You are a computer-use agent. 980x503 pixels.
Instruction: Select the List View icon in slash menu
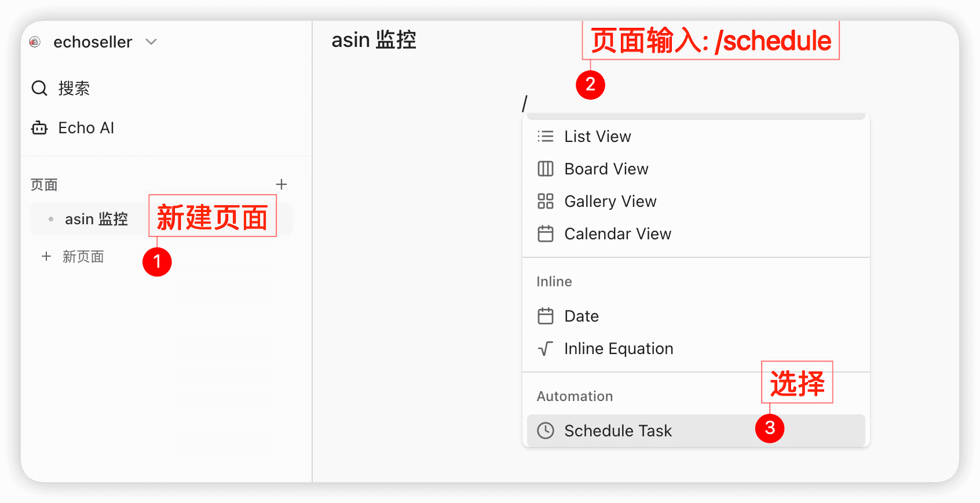(545, 136)
